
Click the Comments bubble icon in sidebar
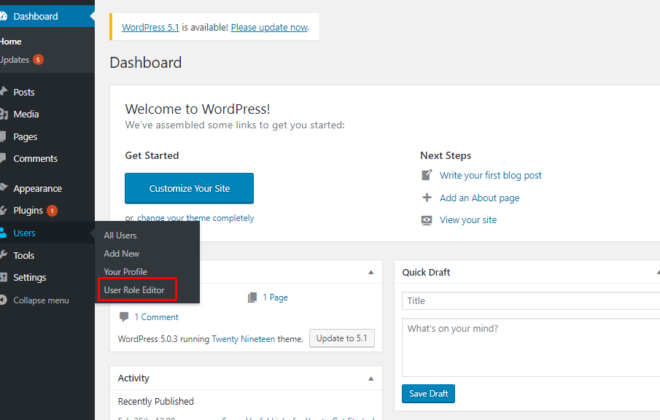coord(3,159)
